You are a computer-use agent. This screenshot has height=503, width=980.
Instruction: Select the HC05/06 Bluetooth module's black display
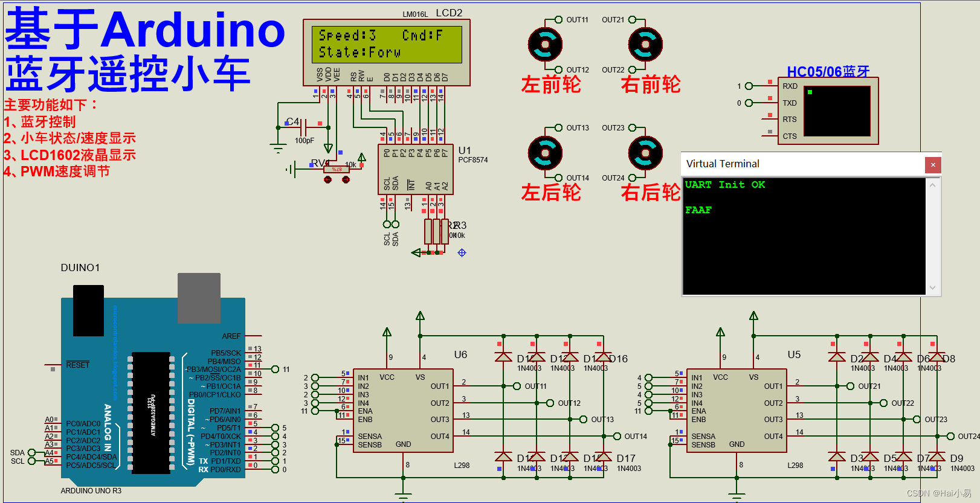[x=837, y=111]
